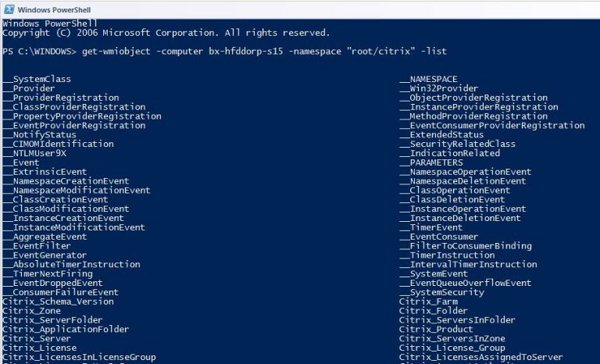
Task: Click the Citrix_Product class name
Action: [436, 329]
